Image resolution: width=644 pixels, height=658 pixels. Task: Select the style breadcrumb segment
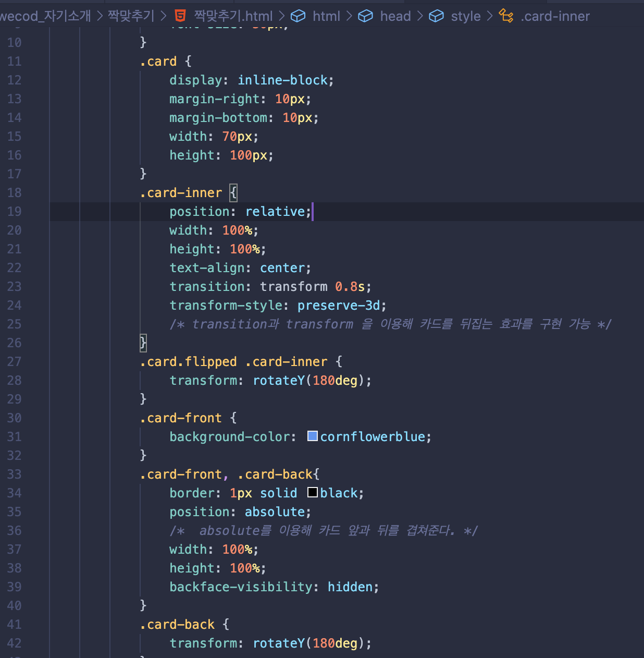tap(466, 16)
